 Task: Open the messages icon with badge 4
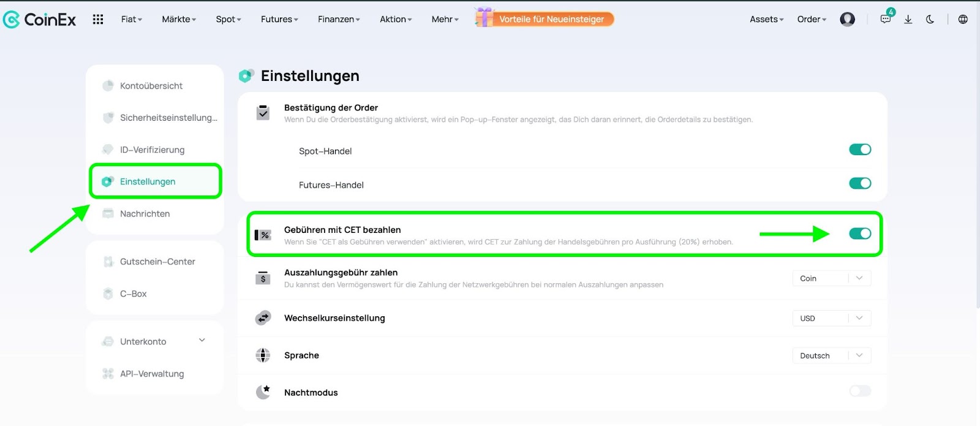coord(886,18)
